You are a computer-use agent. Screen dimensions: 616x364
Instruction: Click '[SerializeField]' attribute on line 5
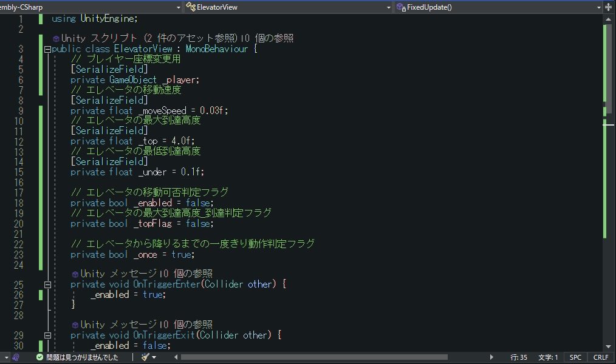(x=109, y=69)
